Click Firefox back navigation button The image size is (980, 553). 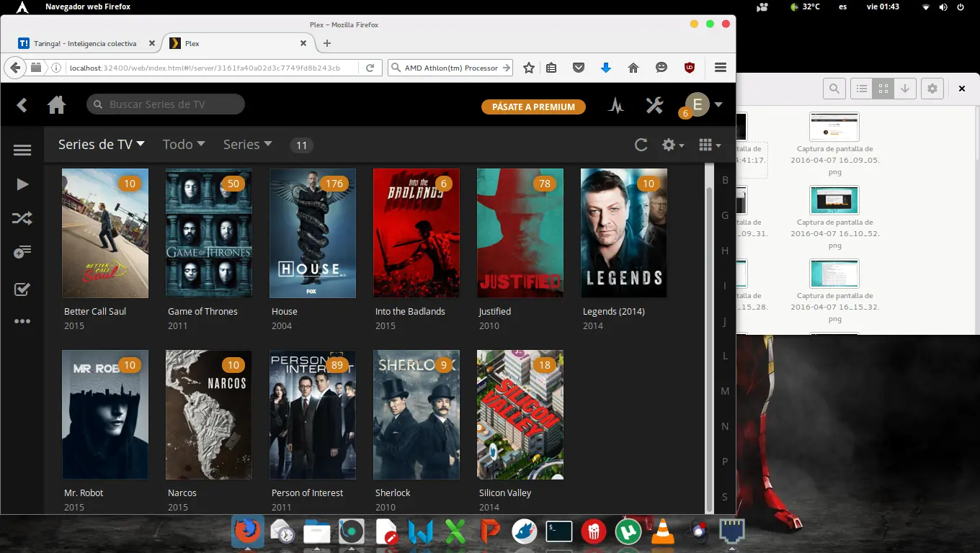[15, 68]
